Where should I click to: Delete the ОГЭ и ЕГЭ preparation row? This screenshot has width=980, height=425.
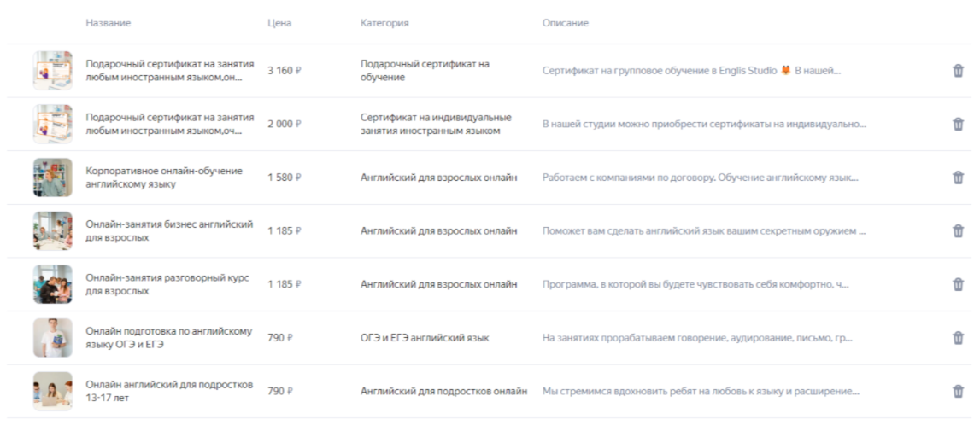(x=958, y=338)
